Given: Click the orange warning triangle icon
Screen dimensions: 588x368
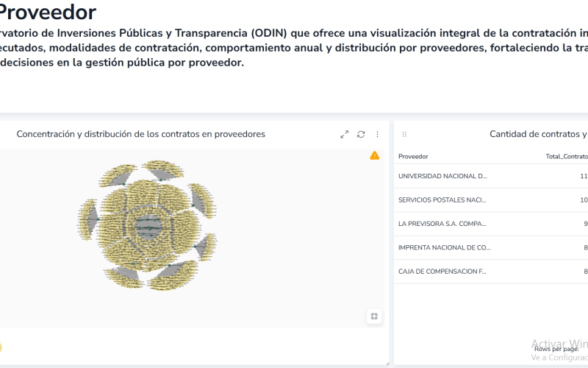Looking at the screenshot, I should tap(374, 155).
